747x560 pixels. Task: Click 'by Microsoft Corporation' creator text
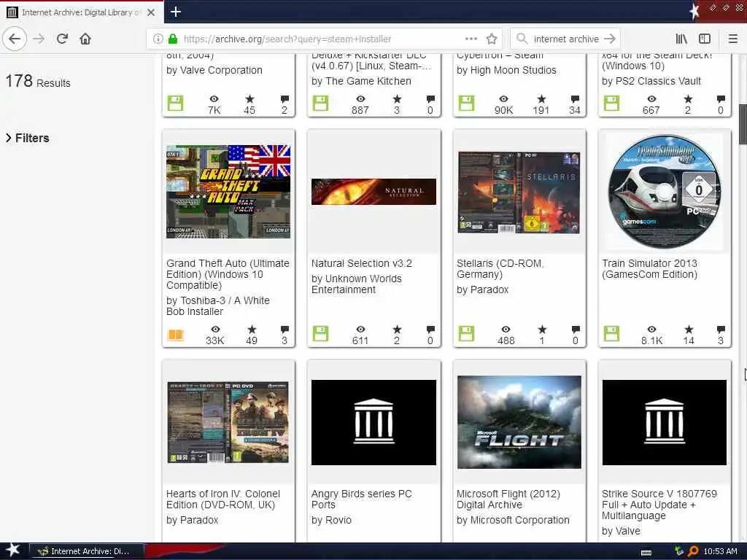513,520
